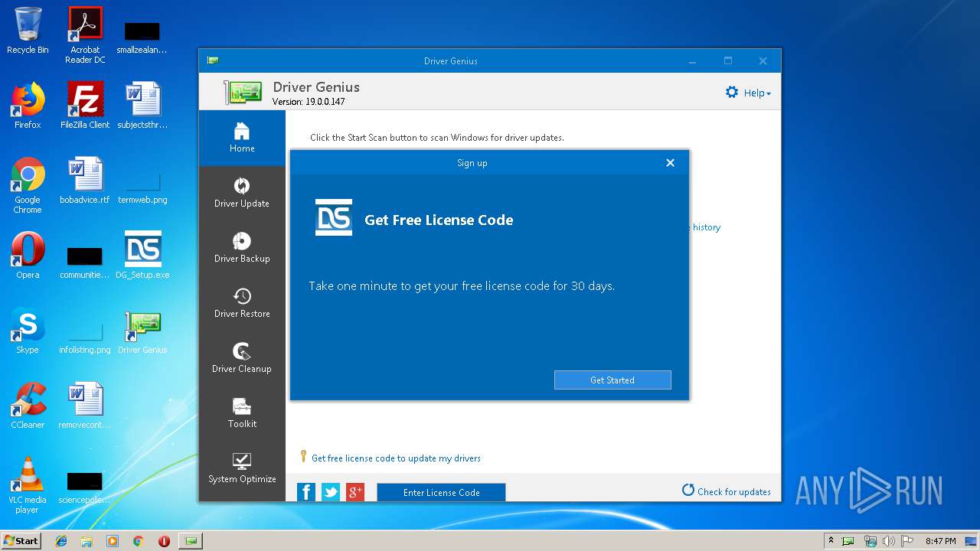Image resolution: width=980 pixels, height=551 pixels.
Task: Open the Driver Update section
Action: [242, 193]
